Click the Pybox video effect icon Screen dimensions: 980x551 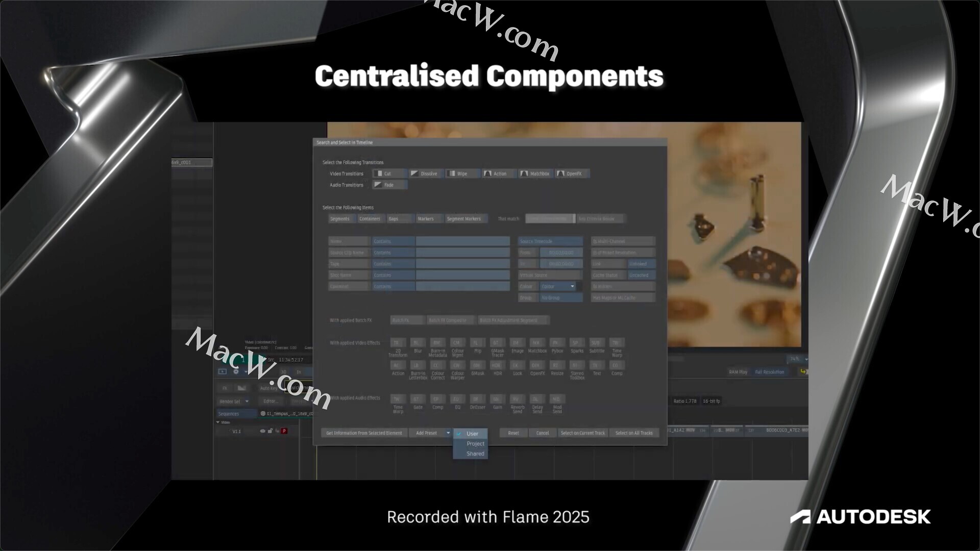556,343
